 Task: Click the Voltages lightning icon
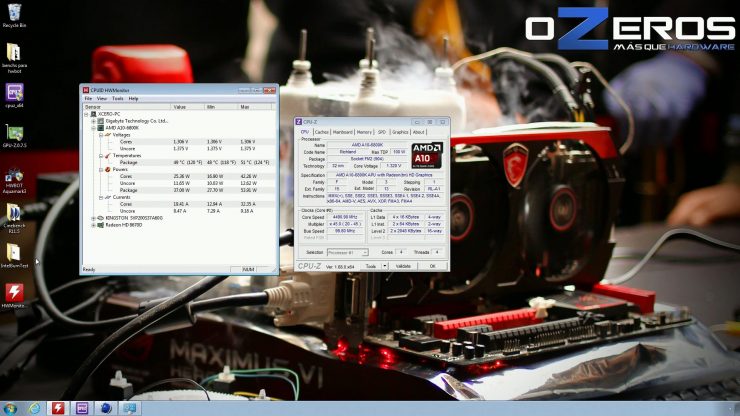pos(108,135)
